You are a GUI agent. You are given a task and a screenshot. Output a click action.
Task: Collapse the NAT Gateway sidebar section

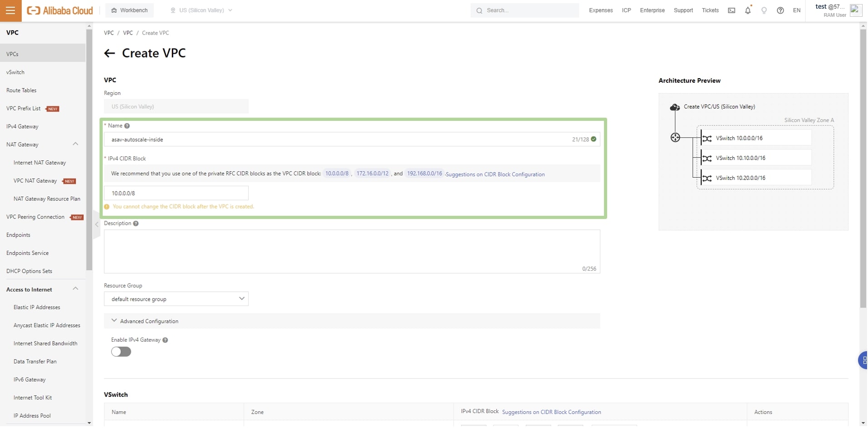coord(75,144)
